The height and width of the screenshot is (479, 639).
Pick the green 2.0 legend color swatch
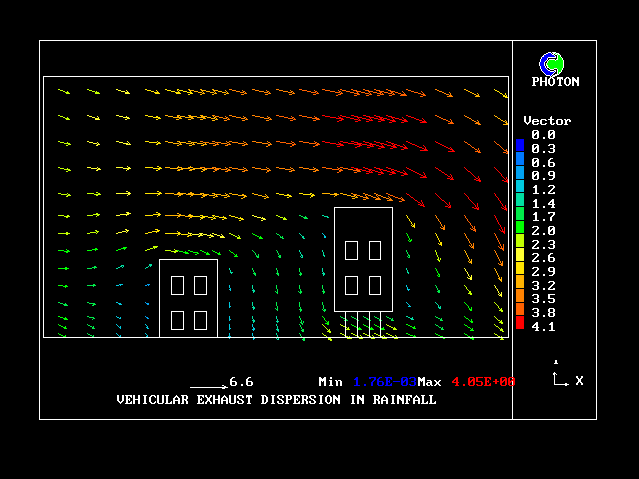(520, 229)
